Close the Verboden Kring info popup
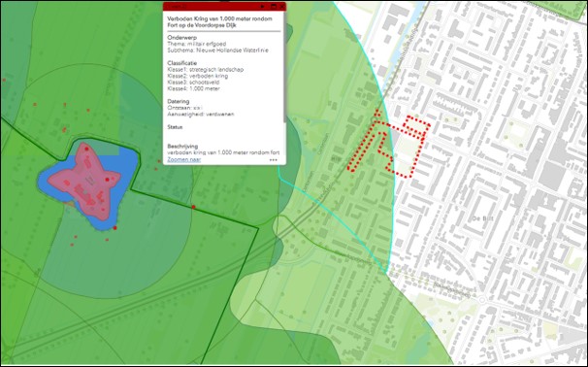This screenshot has width=588, height=367. [281, 7]
